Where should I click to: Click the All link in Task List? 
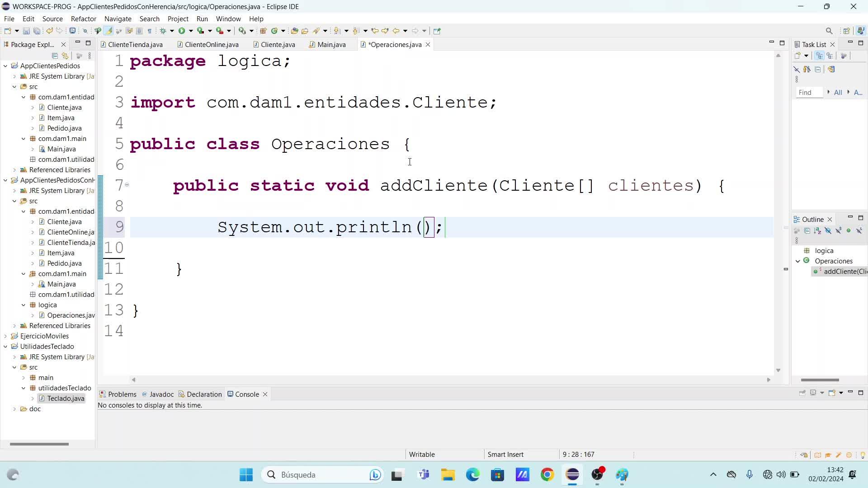pyautogui.click(x=838, y=93)
